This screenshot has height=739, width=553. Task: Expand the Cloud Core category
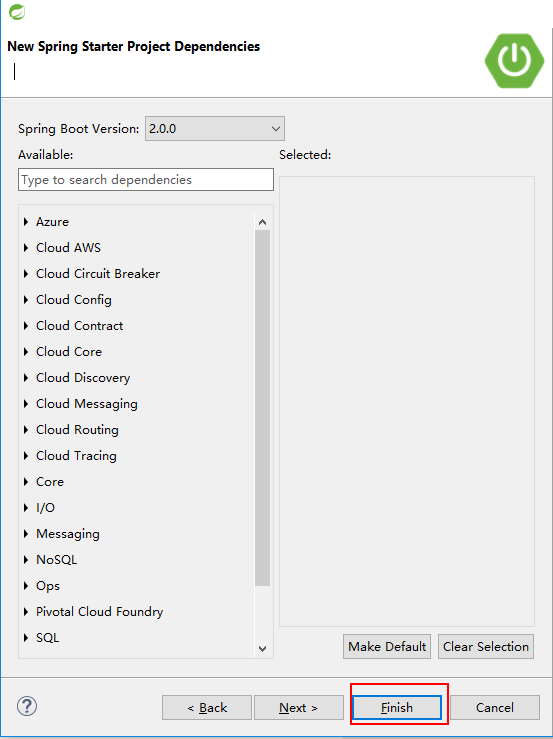click(x=26, y=352)
